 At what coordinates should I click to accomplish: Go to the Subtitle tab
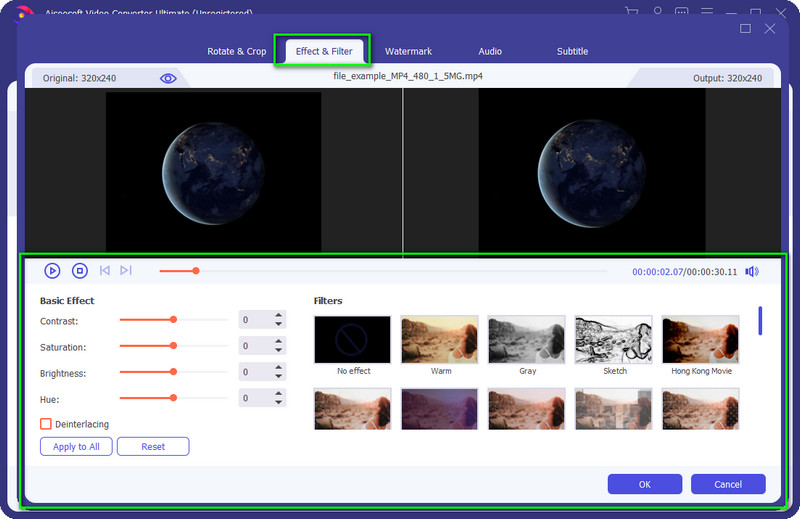(572, 51)
